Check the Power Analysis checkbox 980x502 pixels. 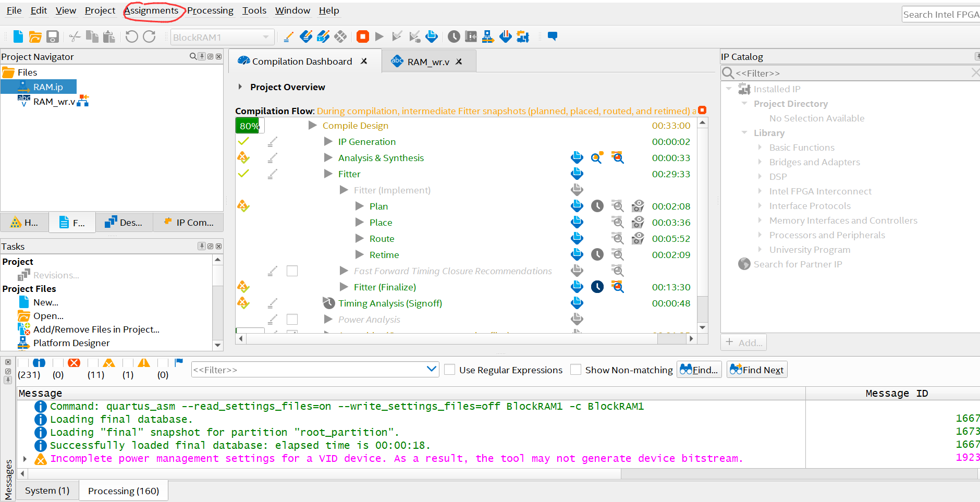click(x=292, y=319)
